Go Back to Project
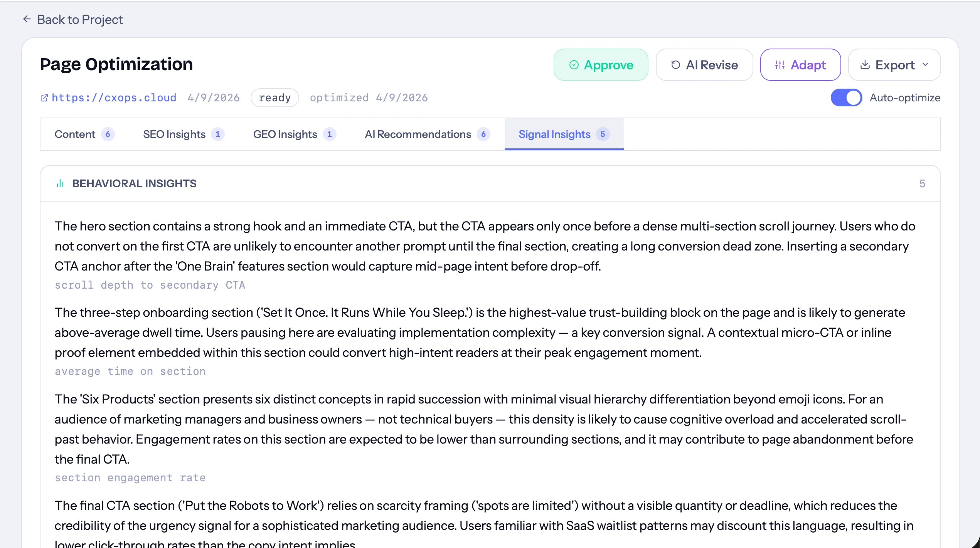This screenshot has width=980, height=548. click(73, 19)
